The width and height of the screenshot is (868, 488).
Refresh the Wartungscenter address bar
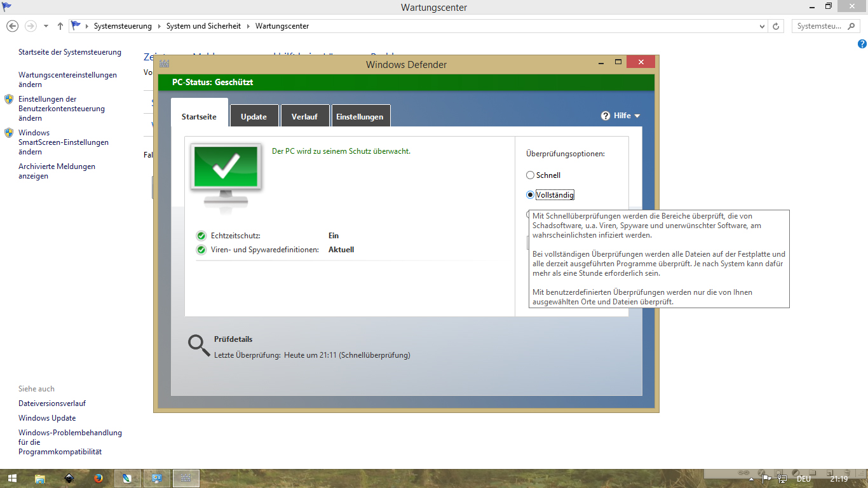[x=776, y=27]
